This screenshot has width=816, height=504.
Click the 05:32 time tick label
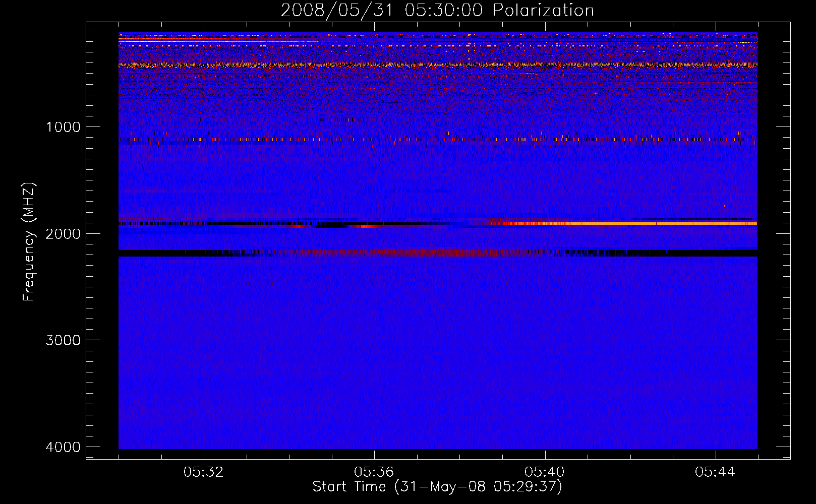204,472
